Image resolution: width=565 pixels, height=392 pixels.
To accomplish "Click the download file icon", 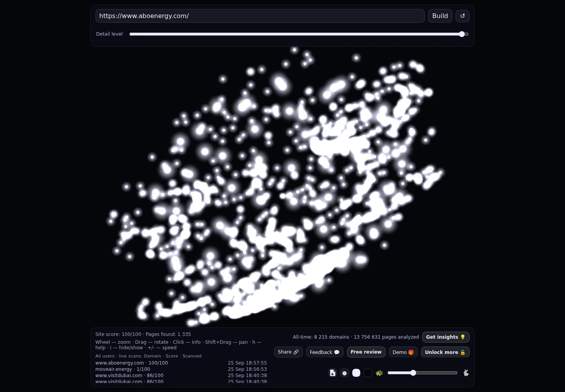I will [333, 373].
